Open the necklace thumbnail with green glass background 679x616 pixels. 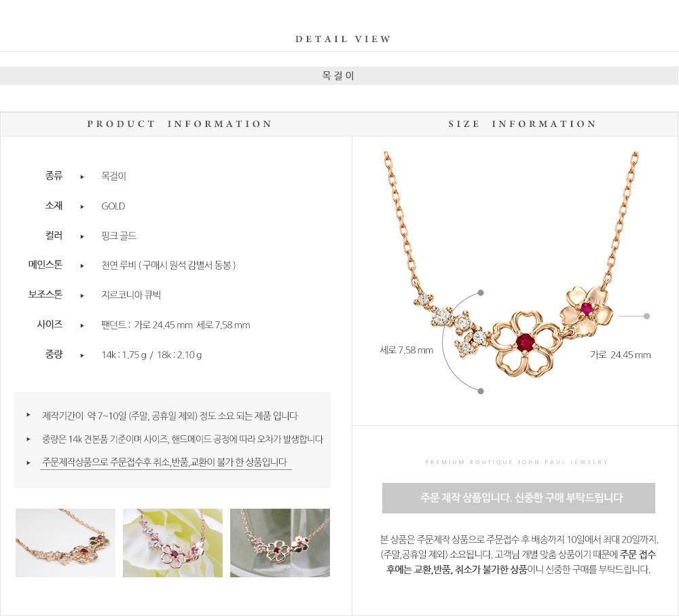pyautogui.click(x=280, y=543)
